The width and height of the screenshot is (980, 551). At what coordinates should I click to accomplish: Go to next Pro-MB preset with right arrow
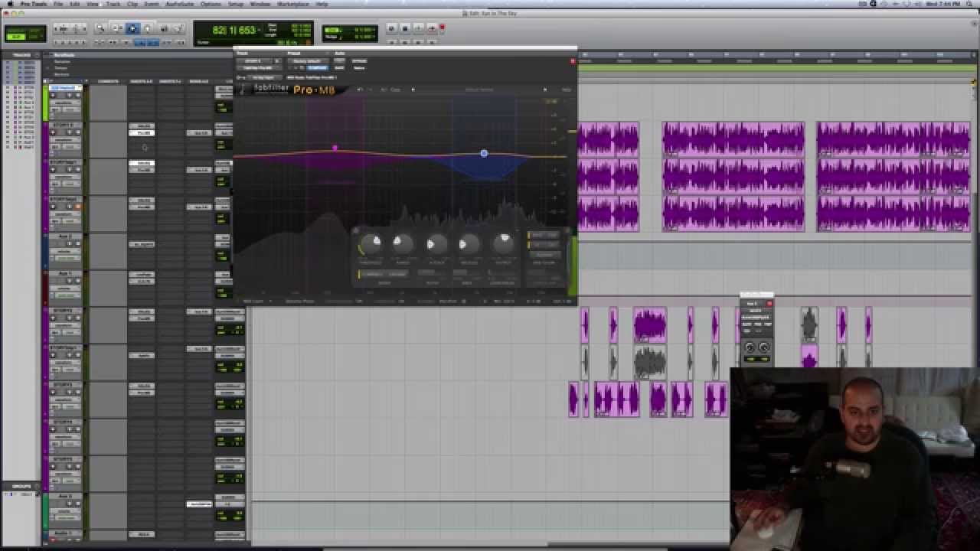[545, 89]
